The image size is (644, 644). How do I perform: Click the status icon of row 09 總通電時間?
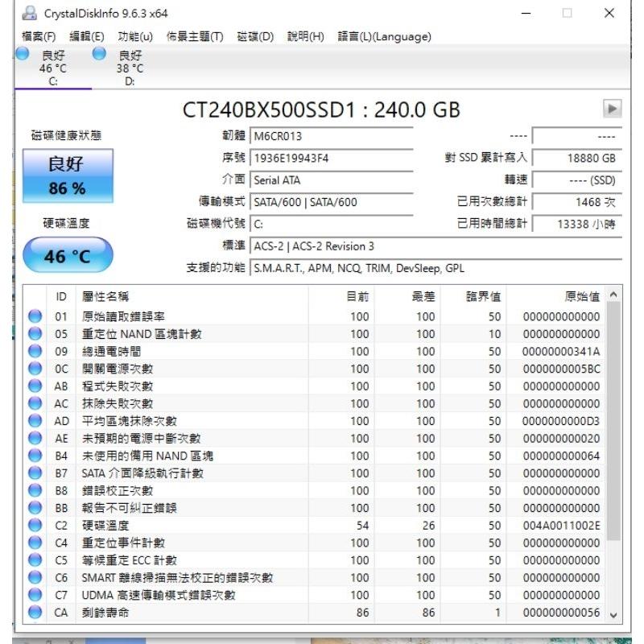pos(35,351)
